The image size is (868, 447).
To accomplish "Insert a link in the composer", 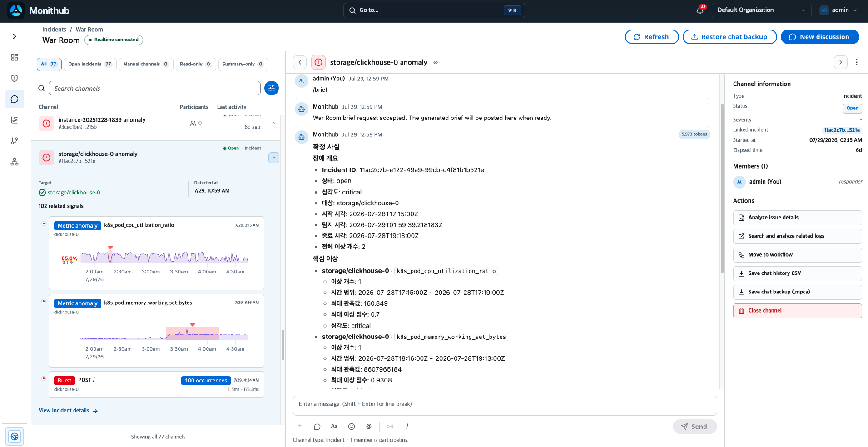I will (x=390, y=427).
